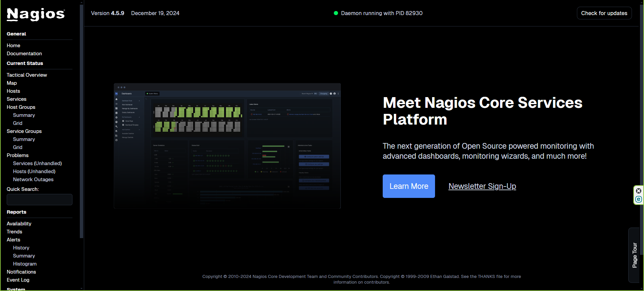Image resolution: width=644 pixels, height=291 pixels.
Task: Open Summary under Alerts
Action: [24, 256]
